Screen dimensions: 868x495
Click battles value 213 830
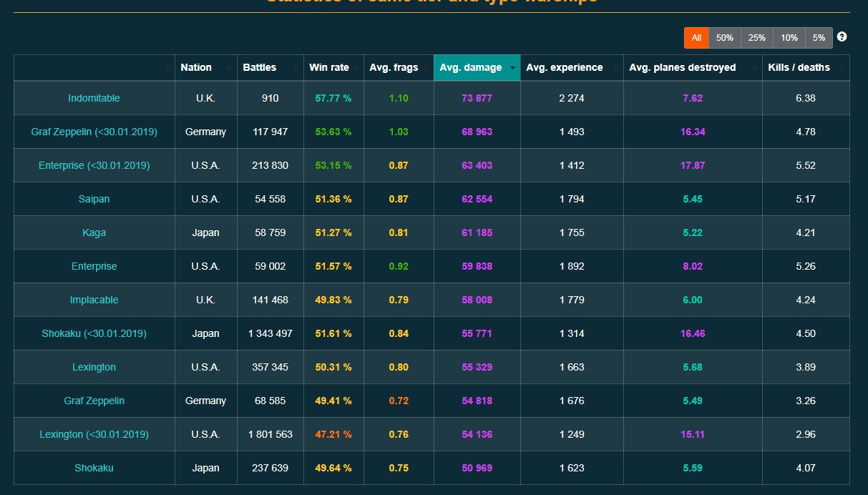[270, 165]
